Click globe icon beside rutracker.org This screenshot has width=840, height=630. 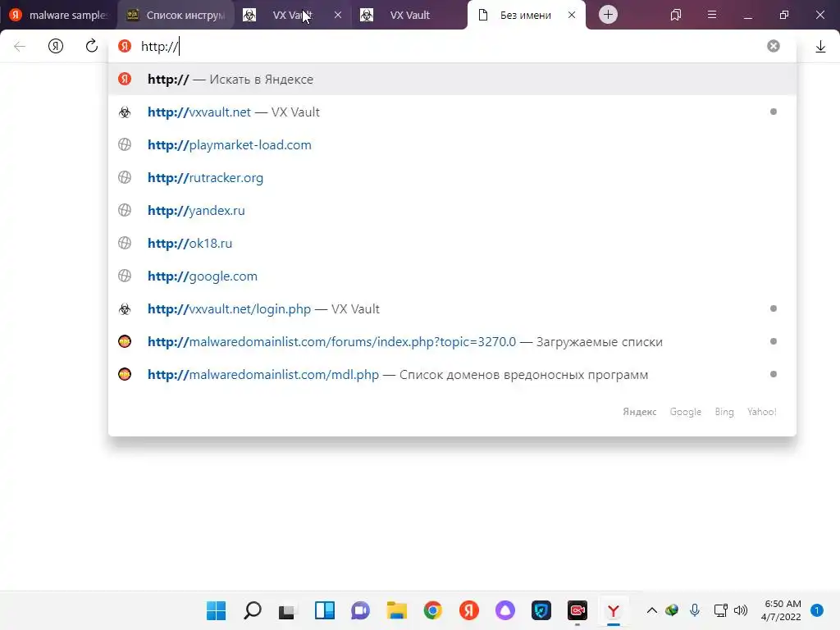[x=125, y=177]
